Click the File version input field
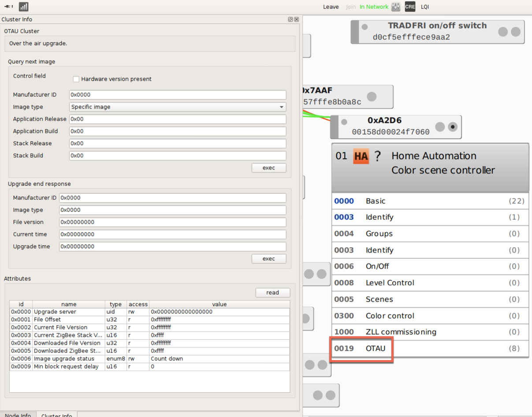The image size is (532, 417). click(173, 222)
